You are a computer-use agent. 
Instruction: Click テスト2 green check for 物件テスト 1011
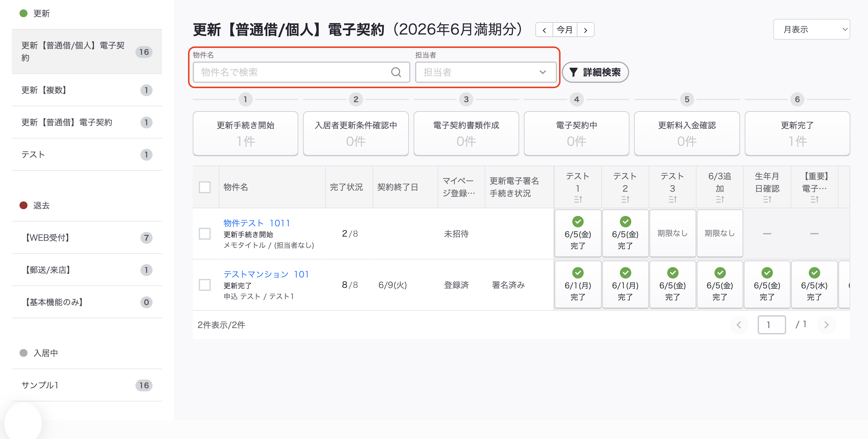(x=625, y=222)
